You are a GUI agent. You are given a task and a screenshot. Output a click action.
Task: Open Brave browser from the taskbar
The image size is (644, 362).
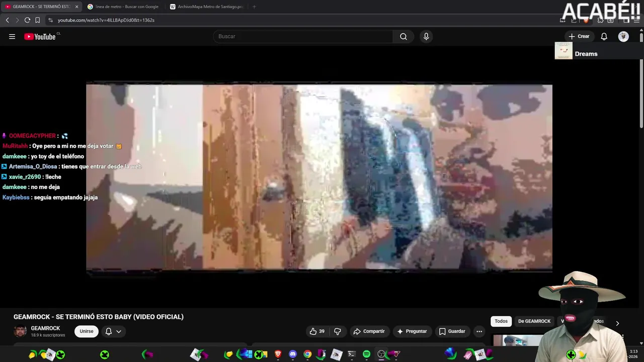click(x=278, y=354)
